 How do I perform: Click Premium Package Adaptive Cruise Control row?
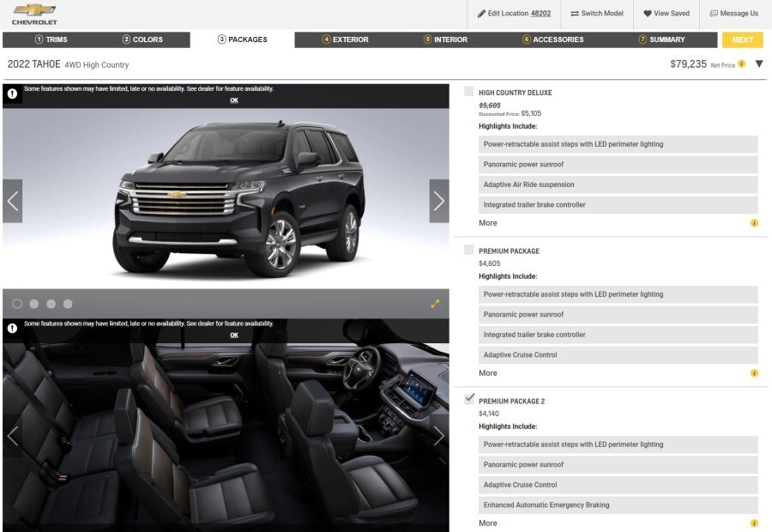tap(618, 355)
